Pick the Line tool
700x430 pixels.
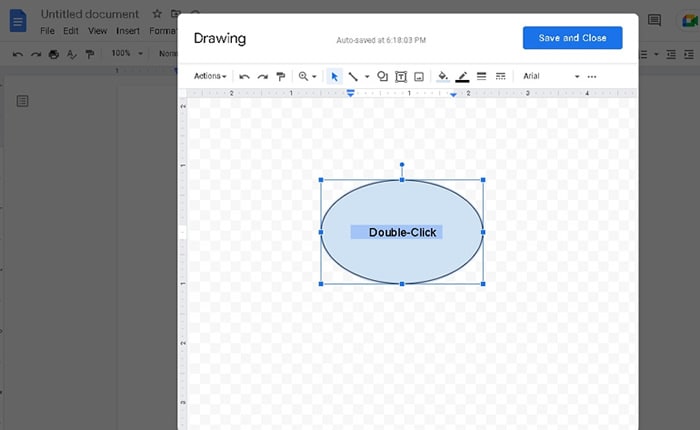tap(353, 77)
